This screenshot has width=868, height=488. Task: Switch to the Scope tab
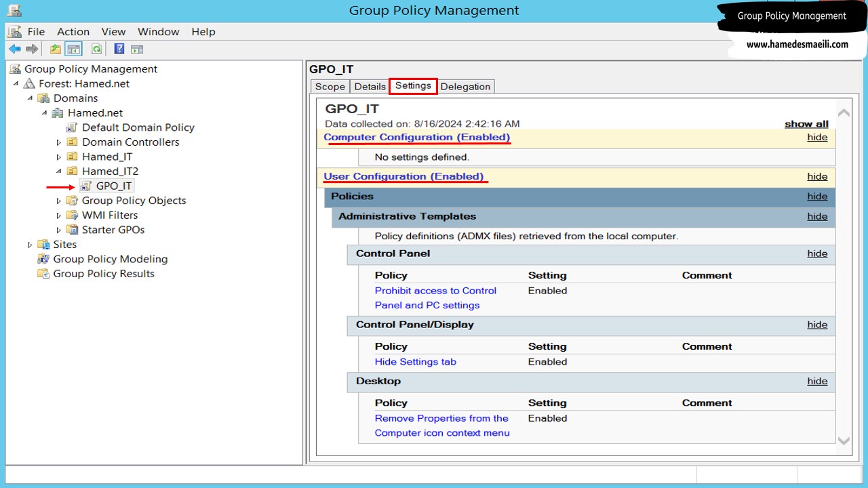330,86
